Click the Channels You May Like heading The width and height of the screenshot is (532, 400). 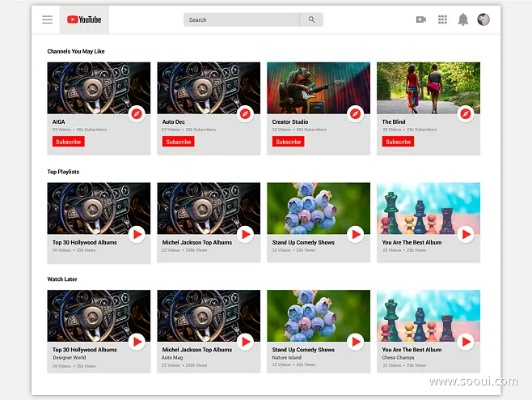(x=76, y=51)
